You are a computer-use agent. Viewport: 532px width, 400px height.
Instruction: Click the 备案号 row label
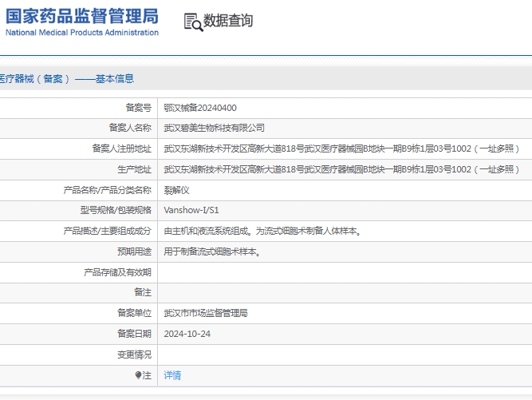139,108
